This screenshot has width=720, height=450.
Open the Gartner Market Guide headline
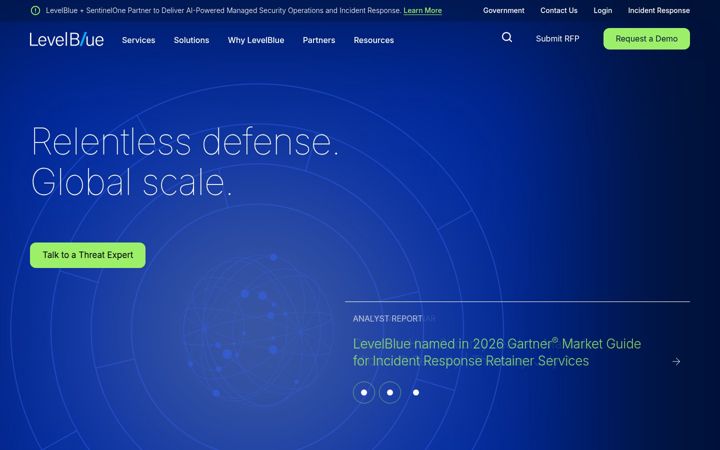tap(497, 352)
